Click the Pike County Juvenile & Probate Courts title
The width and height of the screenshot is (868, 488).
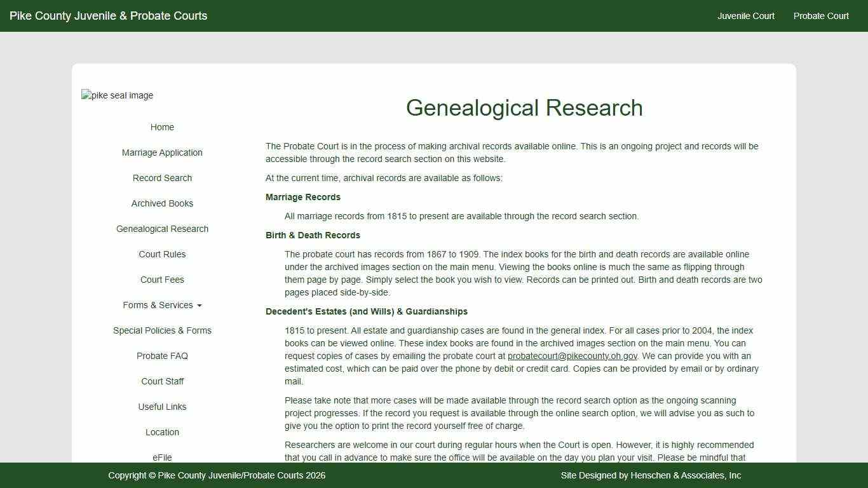click(x=108, y=16)
